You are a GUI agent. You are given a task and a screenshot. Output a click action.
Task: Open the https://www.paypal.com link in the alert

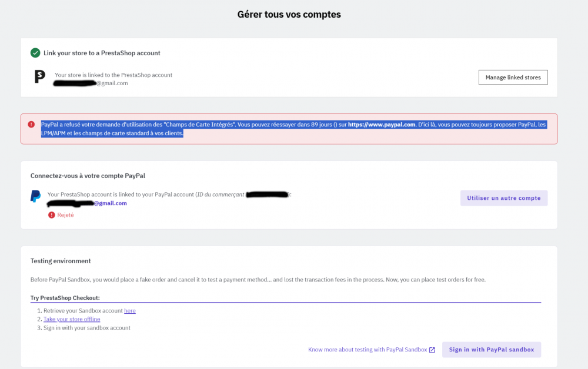click(382, 125)
